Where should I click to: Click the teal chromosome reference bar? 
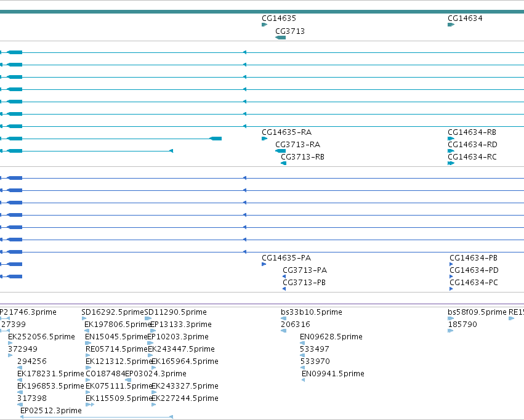pyautogui.click(x=262, y=12)
